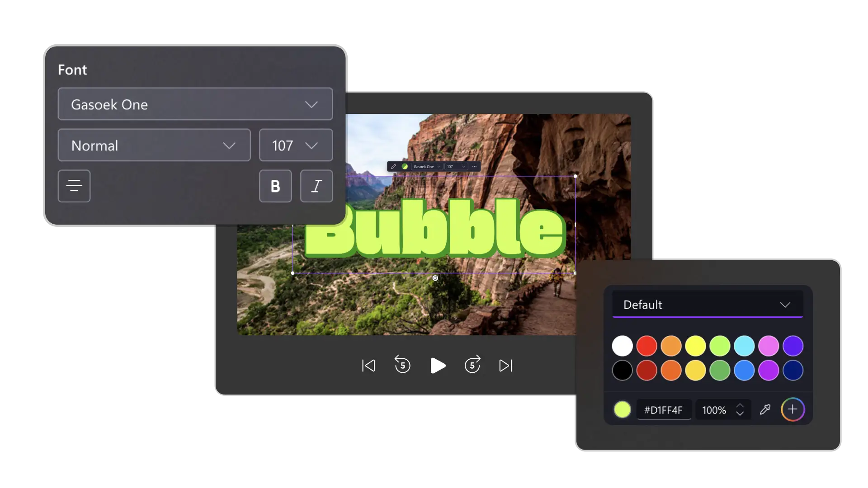Click the dark green swatch in second row

tap(720, 370)
